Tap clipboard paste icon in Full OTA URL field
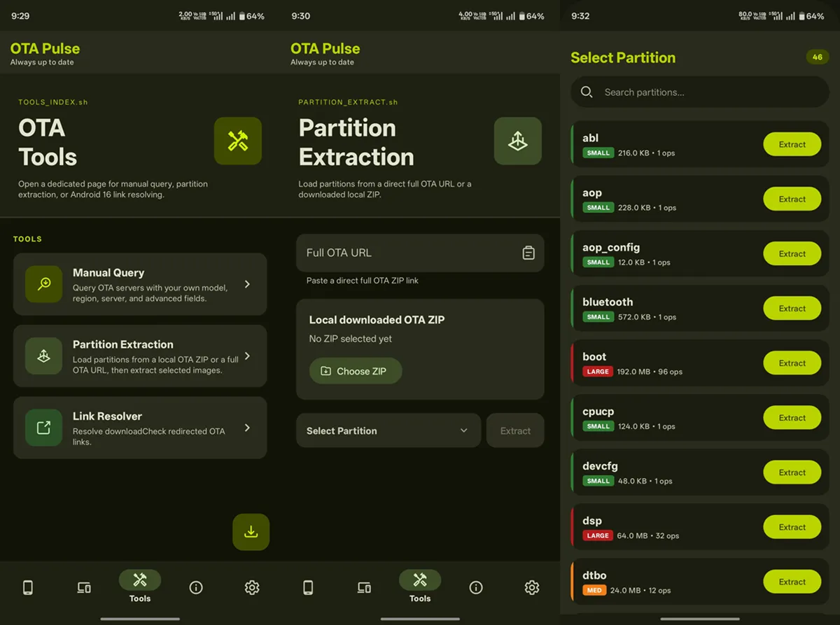 click(x=528, y=253)
